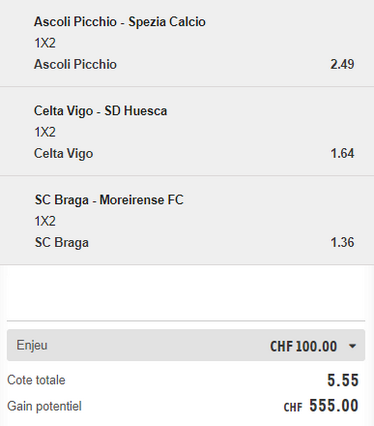Click the 2.49 odds for Ascoli Picchio
Viewport: 374px width, 426px height.
click(x=342, y=64)
